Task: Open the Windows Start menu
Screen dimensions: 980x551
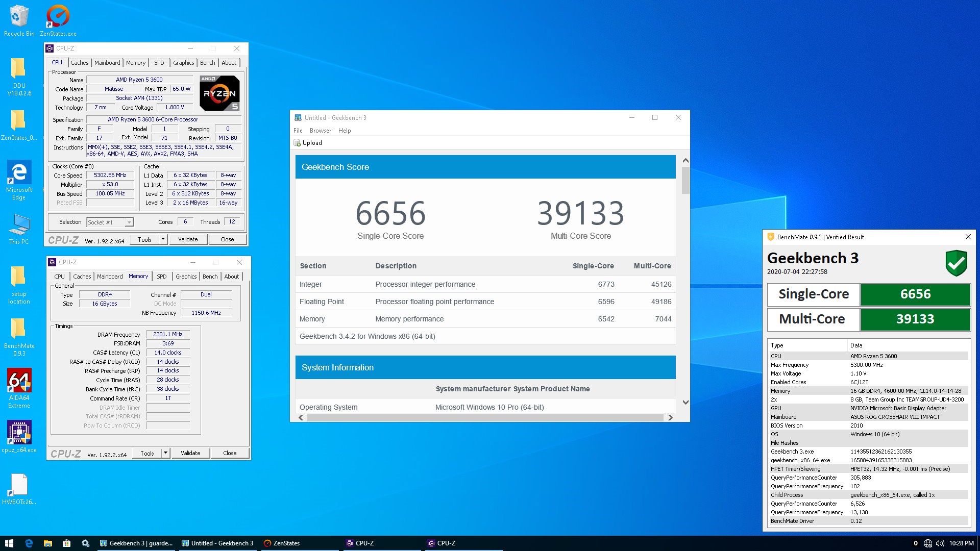Action: [x=9, y=543]
